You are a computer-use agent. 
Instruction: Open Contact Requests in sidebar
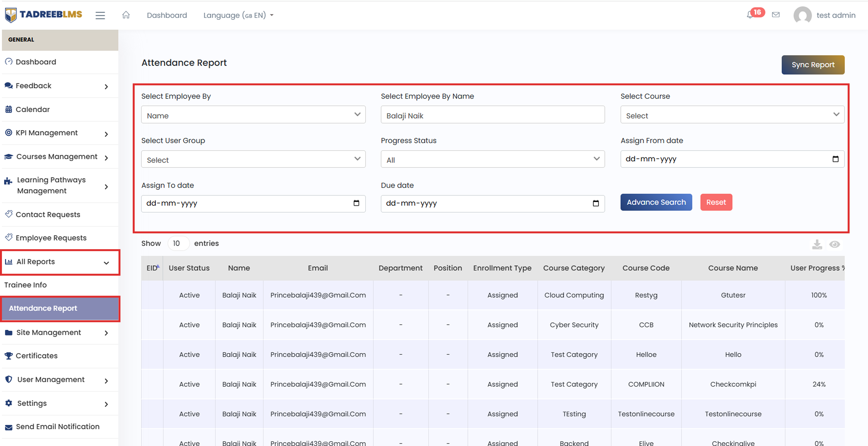coord(60,215)
